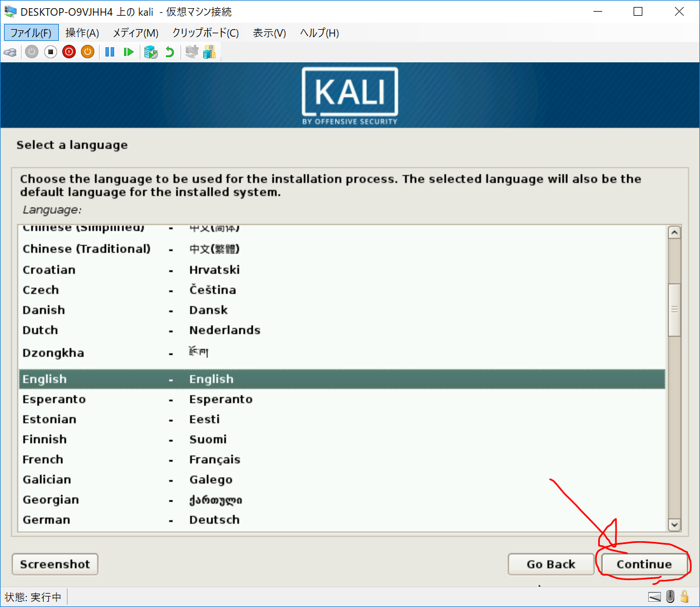Pause the virtual machine
This screenshot has width=700, height=607.
[109, 52]
